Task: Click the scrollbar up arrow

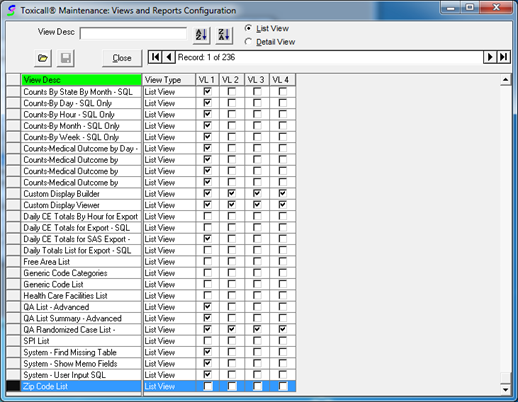Action: [x=505, y=80]
